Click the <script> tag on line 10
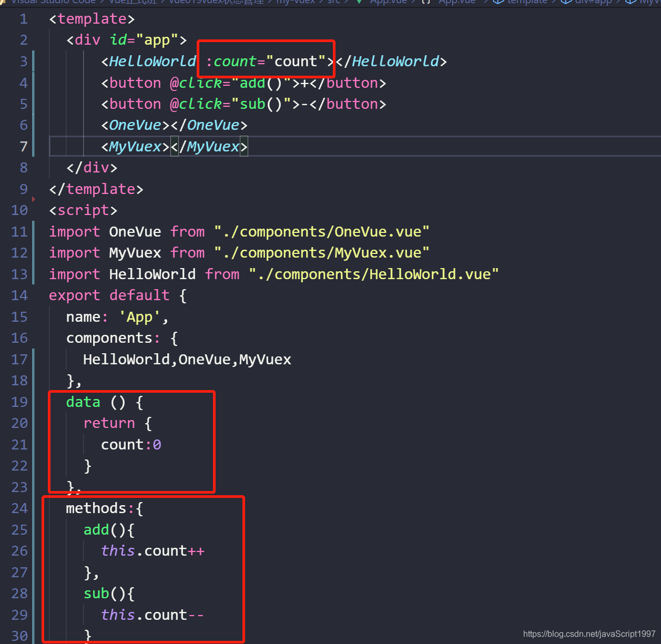The image size is (661, 644). pos(83,210)
